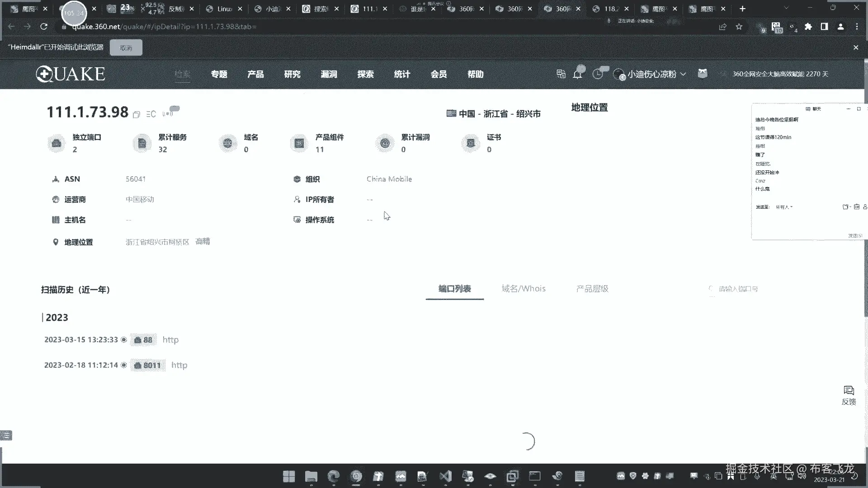Click the port number search field
This screenshot has height=488, width=868.
pos(738,289)
